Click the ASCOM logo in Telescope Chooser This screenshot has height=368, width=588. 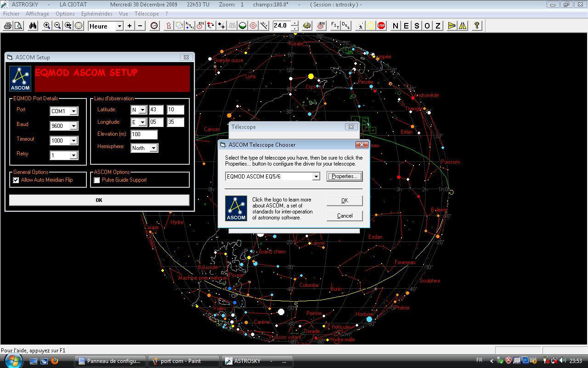click(236, 208)
